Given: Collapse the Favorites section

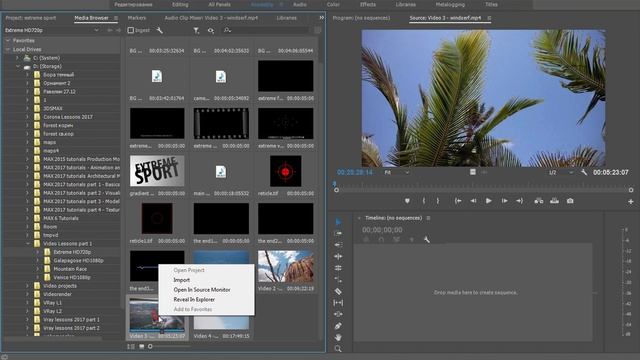Looking at the screenshot, I should pyautogui.click(x=7, y=40).
